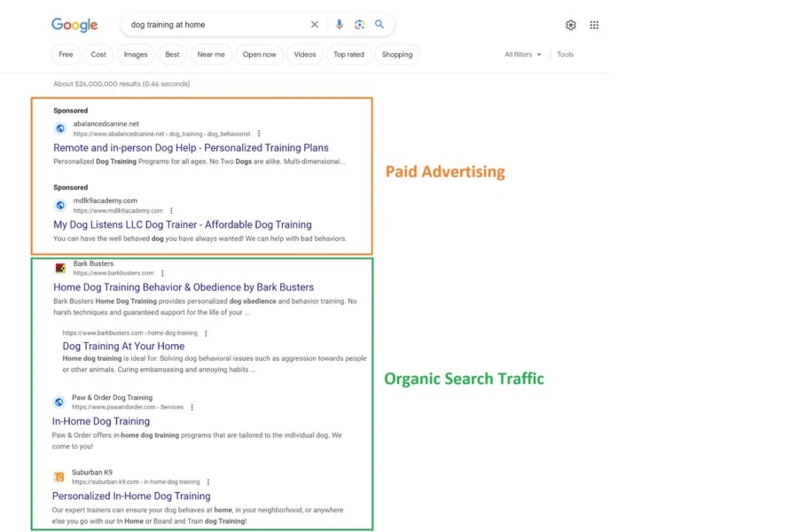
Task: Open the Google apps grid
Action: 594,25
